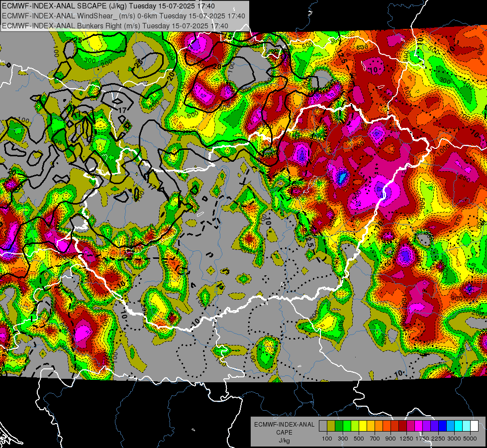Viewport: 487px width, 448px height.
Task: Select the purple legend swatch after 1750
Action: coord(426,426)
